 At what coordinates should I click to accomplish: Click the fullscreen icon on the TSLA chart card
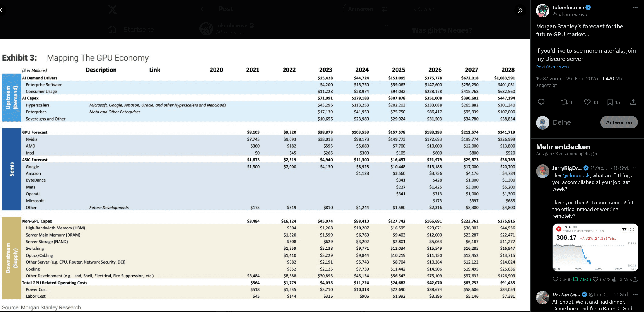click(x=632, y=229)
